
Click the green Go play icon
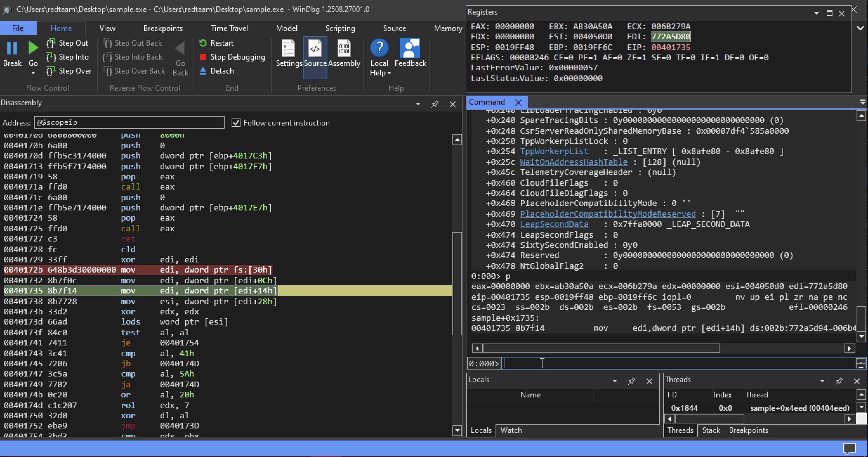point(33,48)
